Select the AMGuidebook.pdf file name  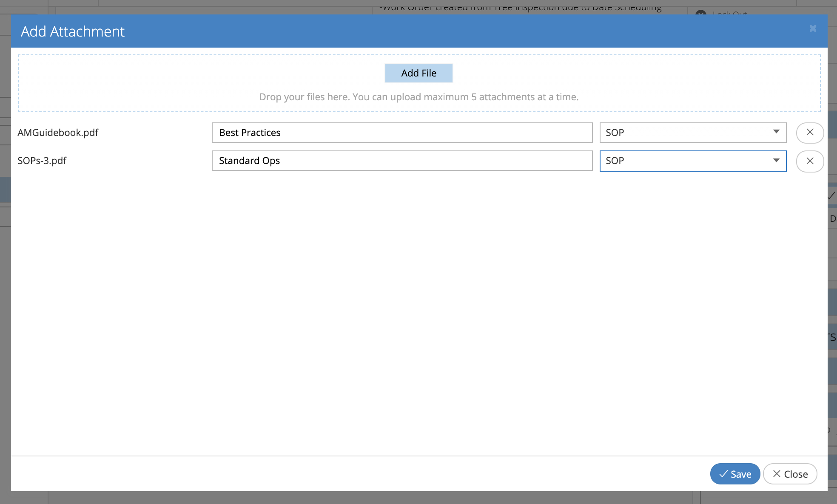click(x=58, y=133)
